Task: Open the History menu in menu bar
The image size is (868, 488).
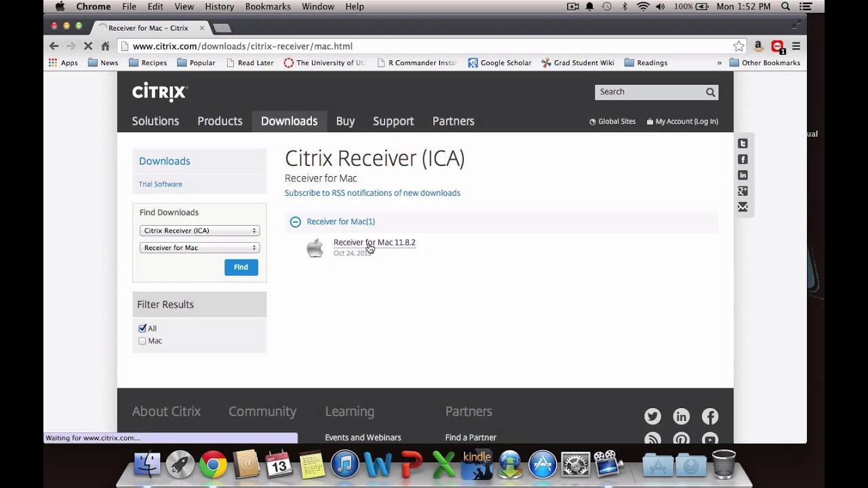Action: (219, 7)
